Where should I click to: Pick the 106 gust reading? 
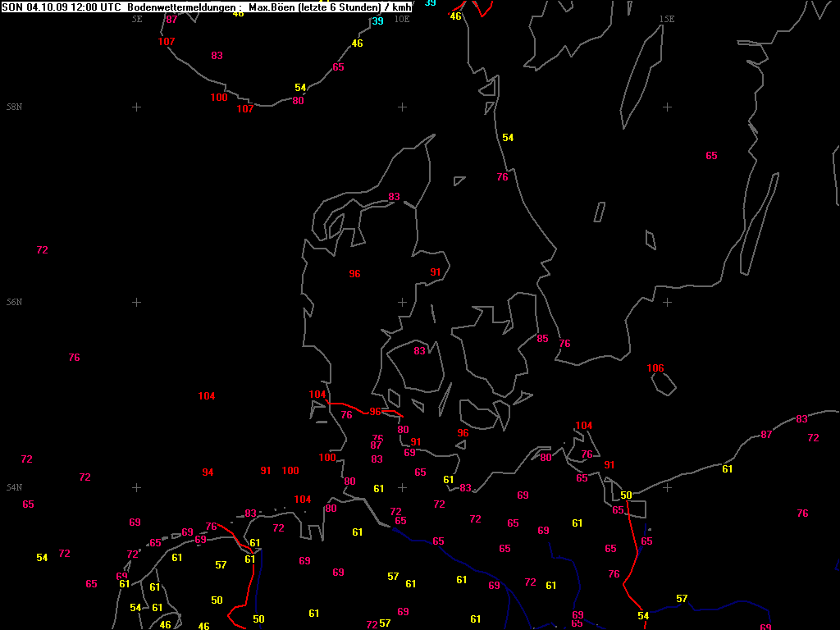655,368
